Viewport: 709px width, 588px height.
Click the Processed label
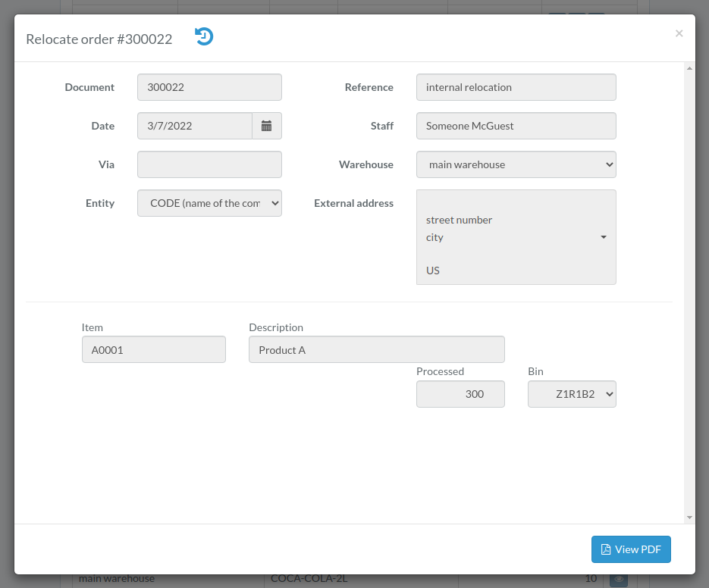pyautogui.click(x=440, y=371)
